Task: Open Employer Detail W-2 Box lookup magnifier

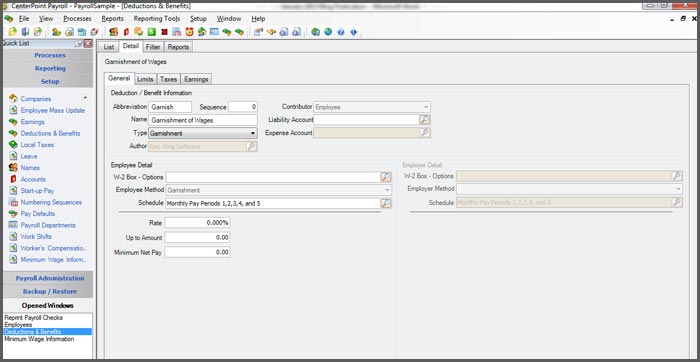Action: point(677,176)
